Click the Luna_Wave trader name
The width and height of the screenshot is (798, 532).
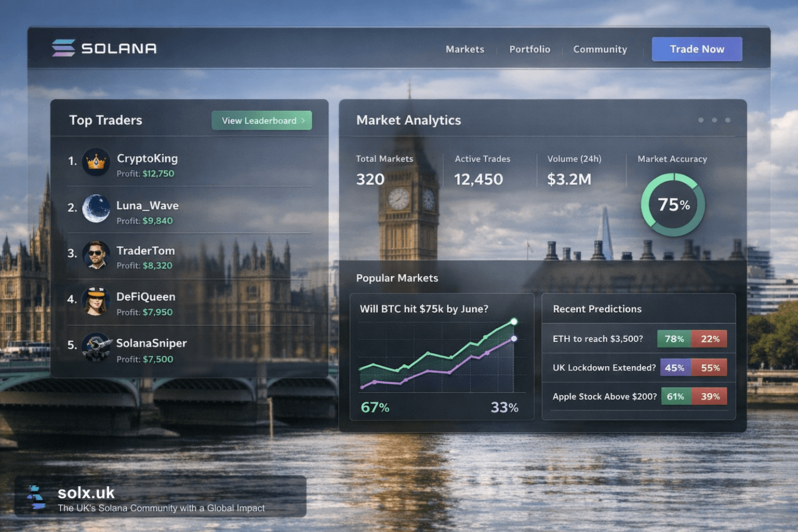point(148,206)
